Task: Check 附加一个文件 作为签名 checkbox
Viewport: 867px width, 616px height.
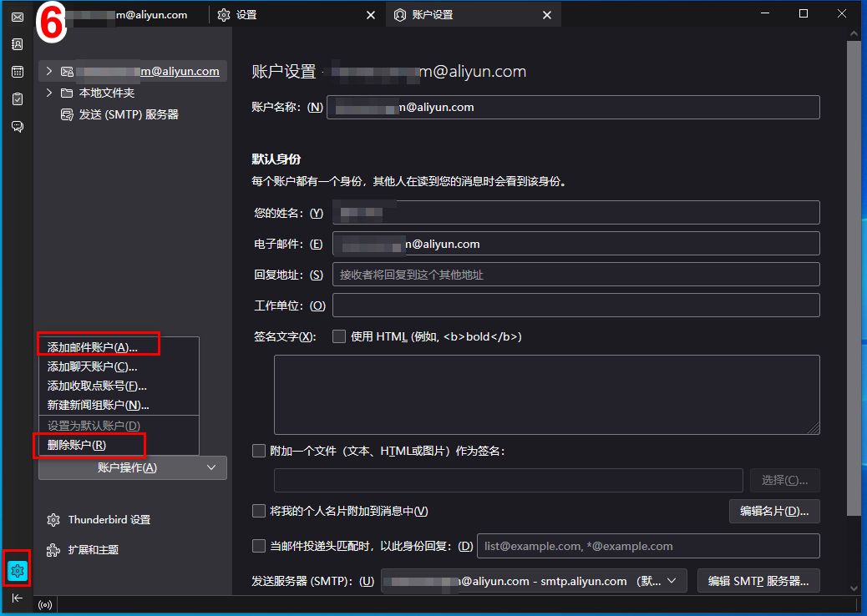Action: point(259,451)
